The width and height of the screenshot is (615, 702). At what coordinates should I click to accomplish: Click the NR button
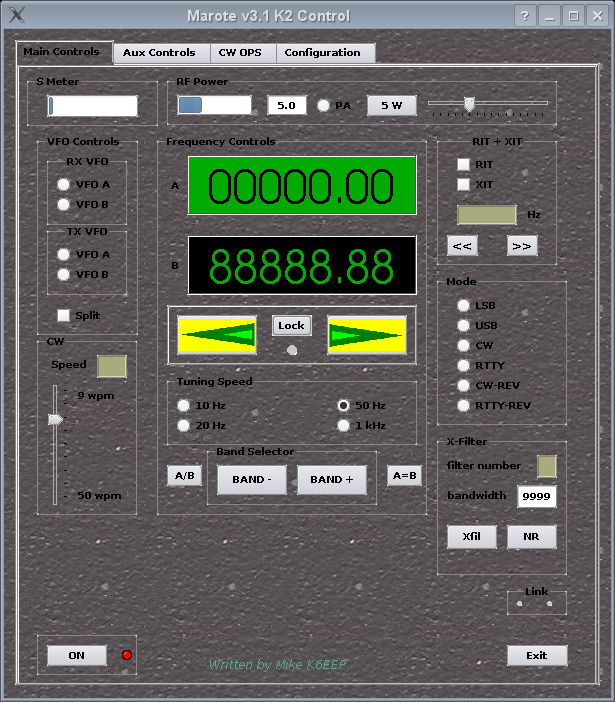(x=532, y=536)
